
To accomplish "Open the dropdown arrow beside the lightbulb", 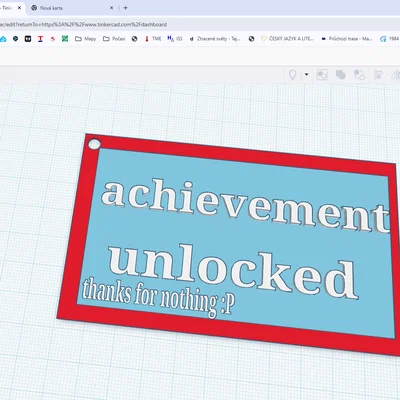I will pos(306,74).
